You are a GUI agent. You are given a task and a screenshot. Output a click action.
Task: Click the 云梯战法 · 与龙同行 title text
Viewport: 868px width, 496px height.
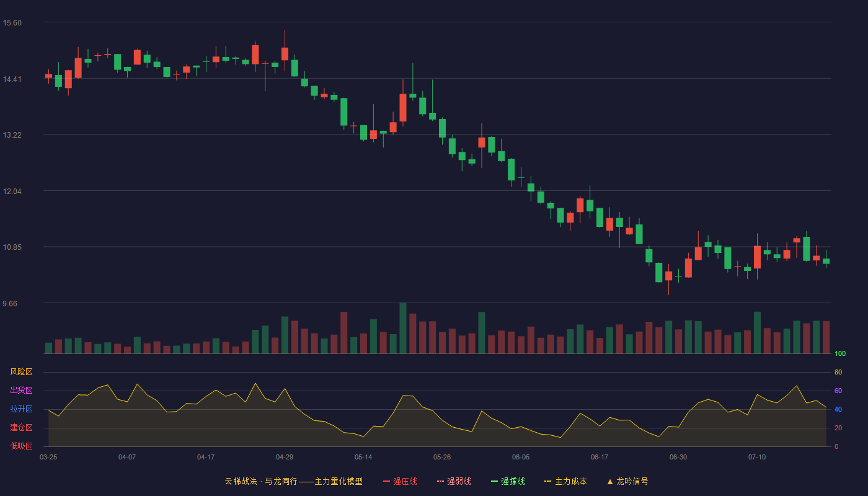260,481
